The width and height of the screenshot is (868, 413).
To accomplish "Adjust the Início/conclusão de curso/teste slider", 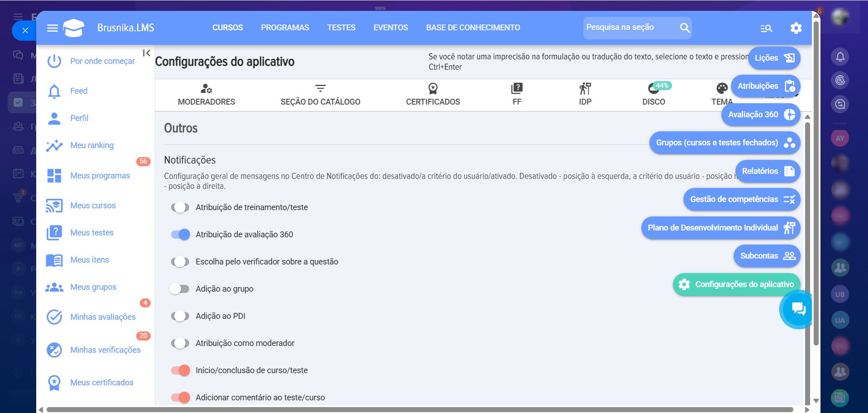I will tap(180, 370).
